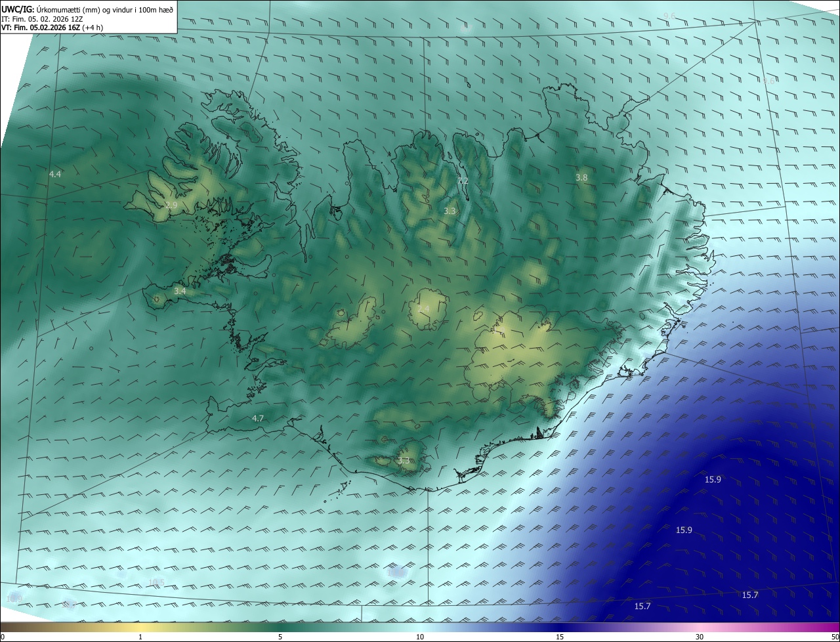The image size is (840, 642).
Task: Click the 4.7 value on the southwest peninsula
Action: coord(258,418)
